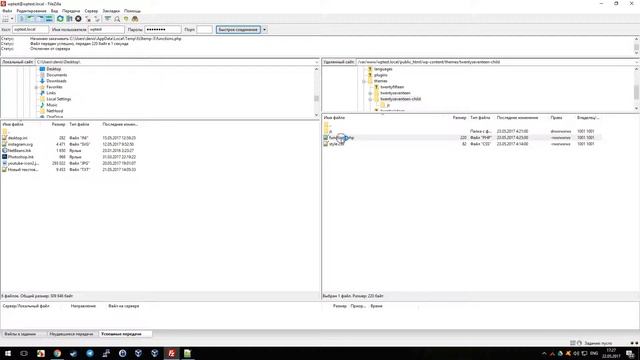Open the Site Manager dropdown arrow
The image size is (640, 360).
click(x=12, y=19)
